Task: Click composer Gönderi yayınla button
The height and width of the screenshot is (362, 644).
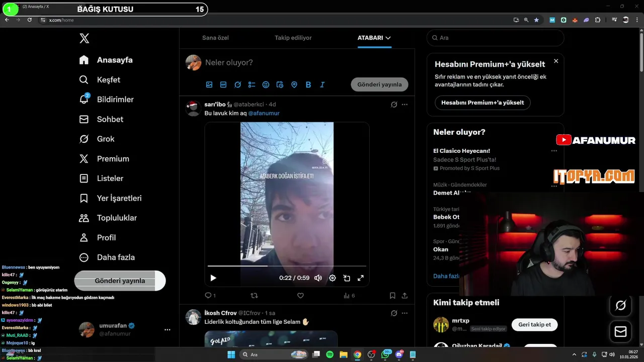Action: coord(379,84)
